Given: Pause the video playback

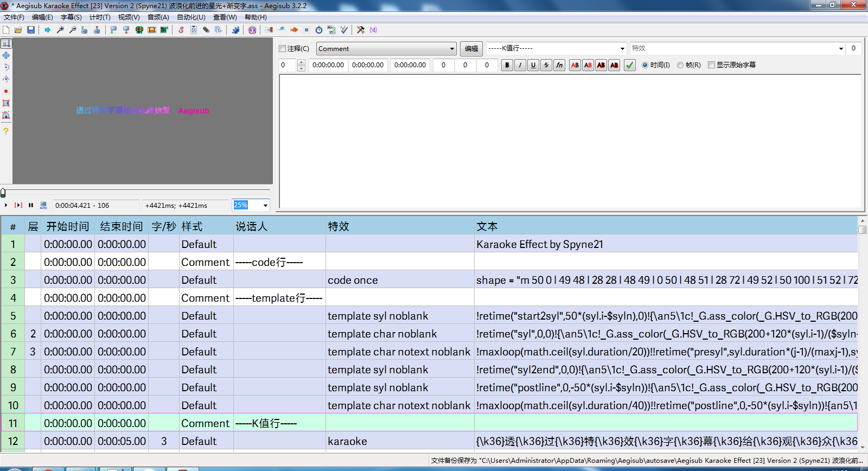Looking at the screenshot, I should 31,205.
